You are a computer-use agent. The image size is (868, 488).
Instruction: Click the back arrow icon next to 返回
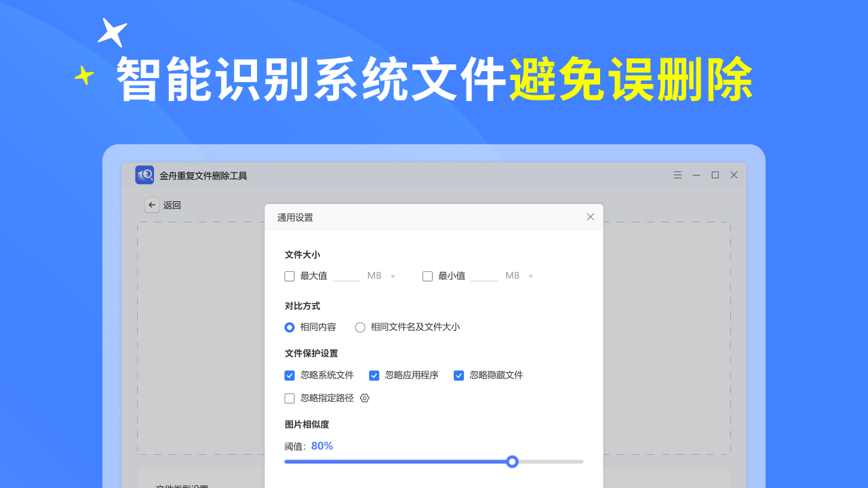pyautogui.click(x=152, y=205)
